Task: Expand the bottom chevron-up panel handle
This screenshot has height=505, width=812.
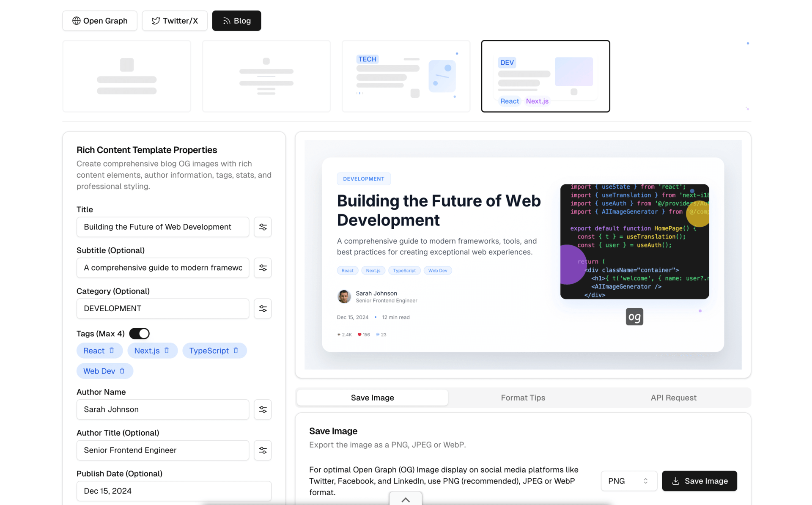Action: tap(406, 499)
